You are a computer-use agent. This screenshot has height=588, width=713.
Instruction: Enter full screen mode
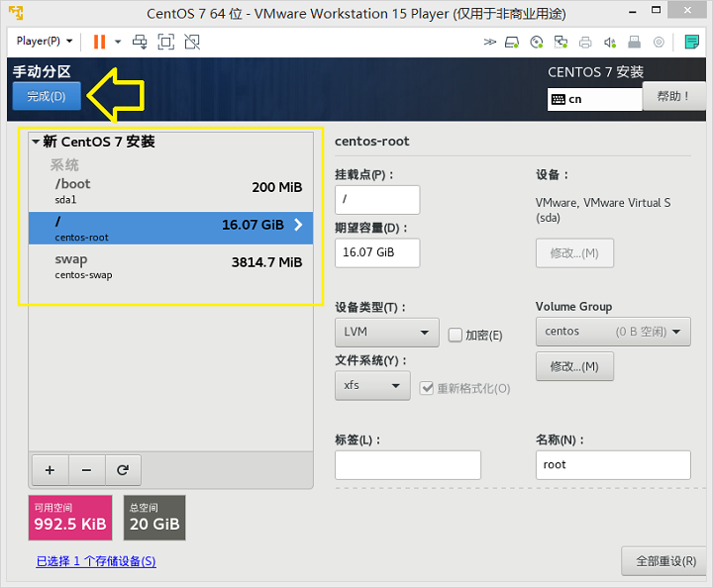tap(166, 42)
